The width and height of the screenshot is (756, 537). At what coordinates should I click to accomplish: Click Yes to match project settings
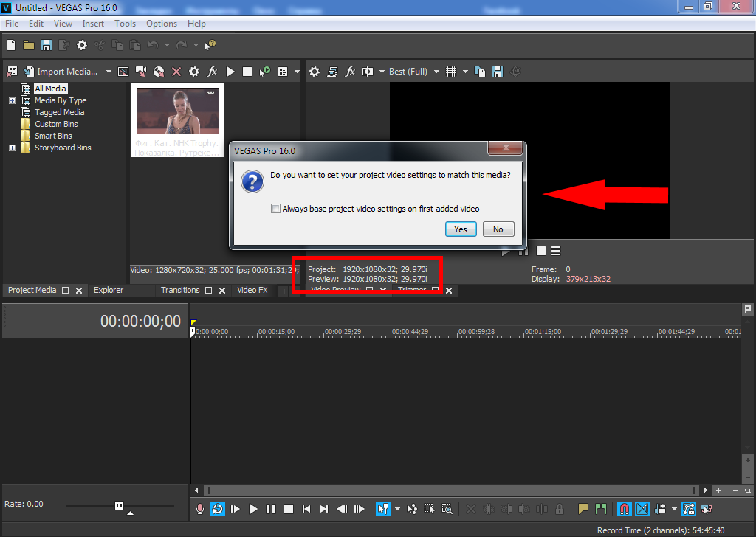pos(461,229)
